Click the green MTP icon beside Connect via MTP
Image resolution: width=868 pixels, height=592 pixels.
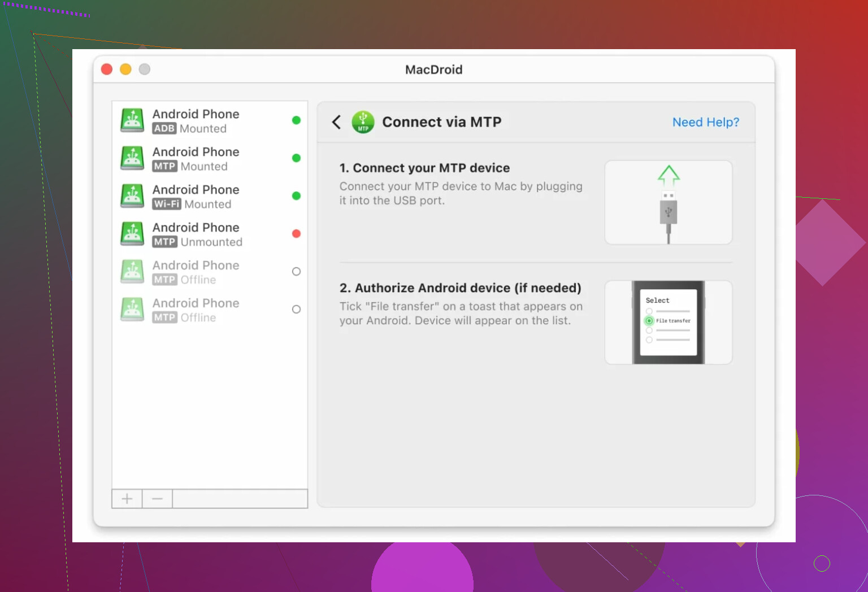pyautogui.click(x=363, y=122)
